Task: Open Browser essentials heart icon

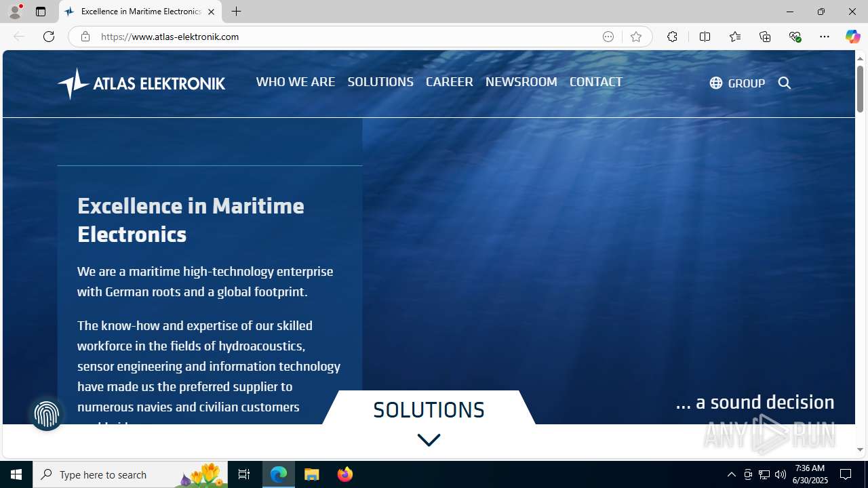Action: tap(795, 37)
